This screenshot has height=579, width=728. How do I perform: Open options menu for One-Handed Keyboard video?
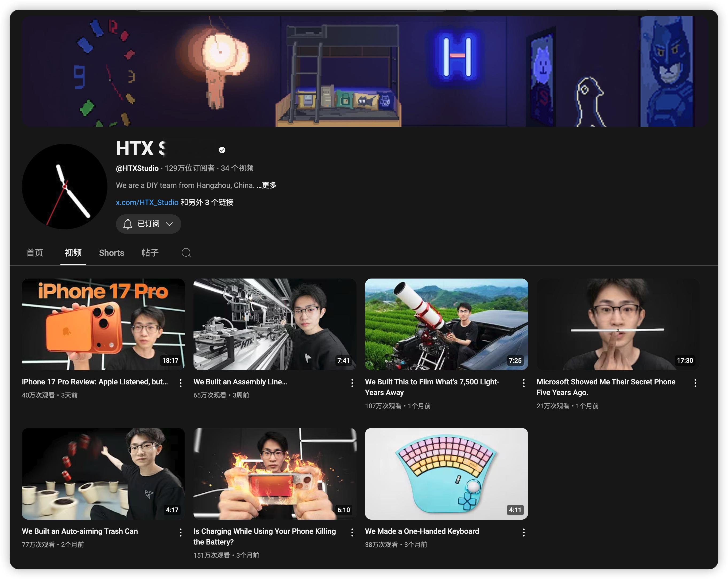(524, 532)
